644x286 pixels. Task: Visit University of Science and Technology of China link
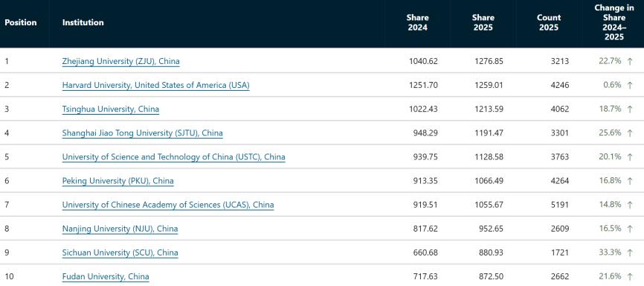point(174,157)
